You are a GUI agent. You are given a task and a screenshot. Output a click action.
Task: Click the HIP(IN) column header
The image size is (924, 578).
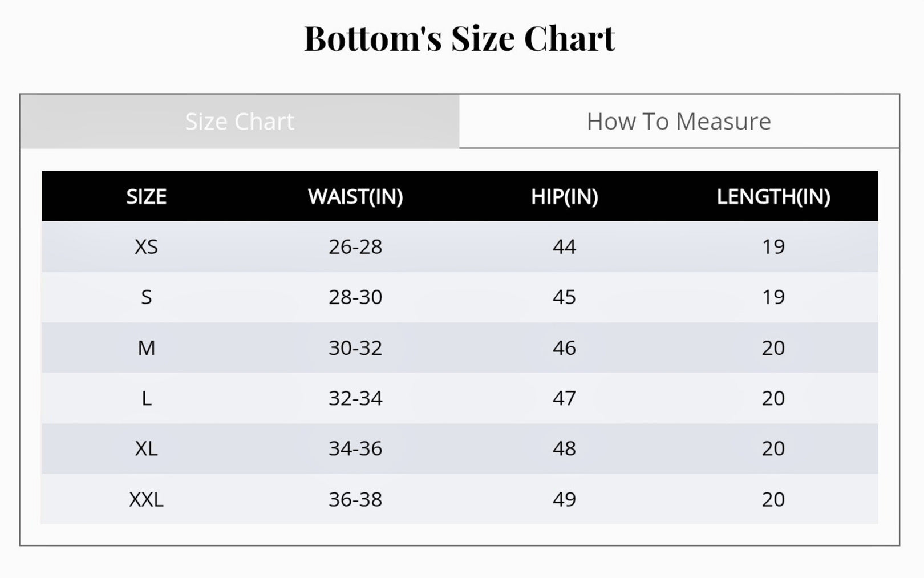click(x=564, y=197)
